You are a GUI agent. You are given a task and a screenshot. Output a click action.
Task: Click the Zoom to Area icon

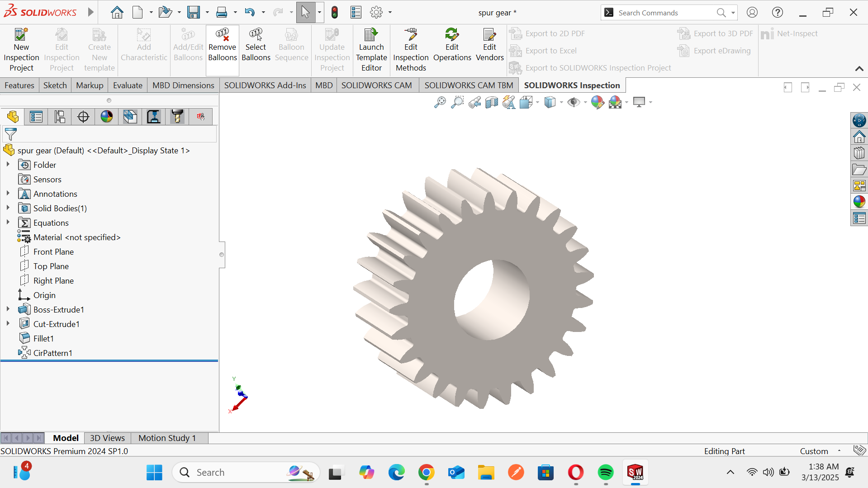click(457, 102)
